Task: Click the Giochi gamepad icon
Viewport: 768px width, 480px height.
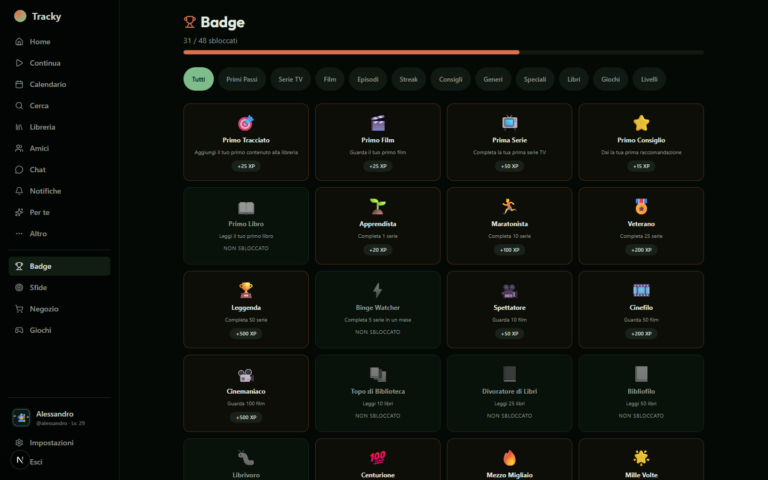Action: tap(19, 330)
